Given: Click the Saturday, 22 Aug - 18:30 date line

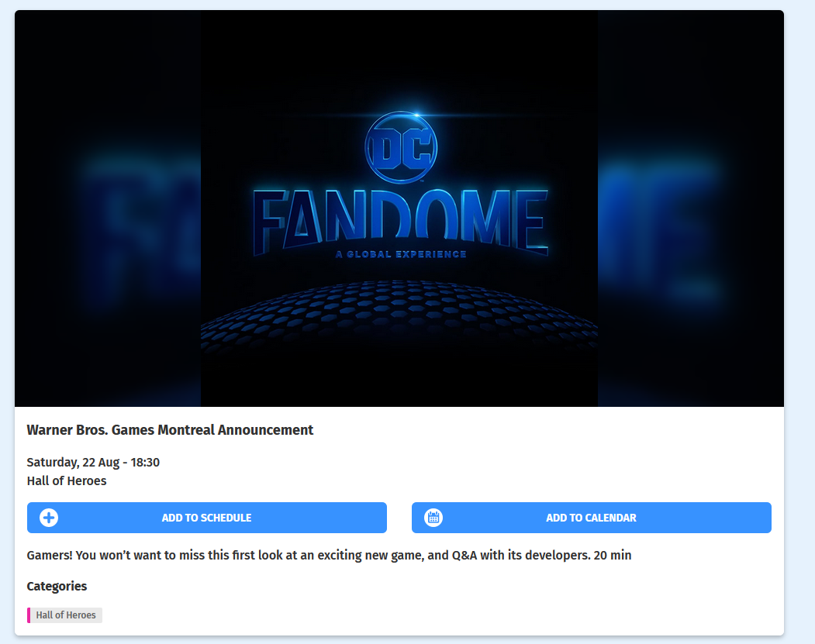Looking at the screenshot, I should click(93, 462).
